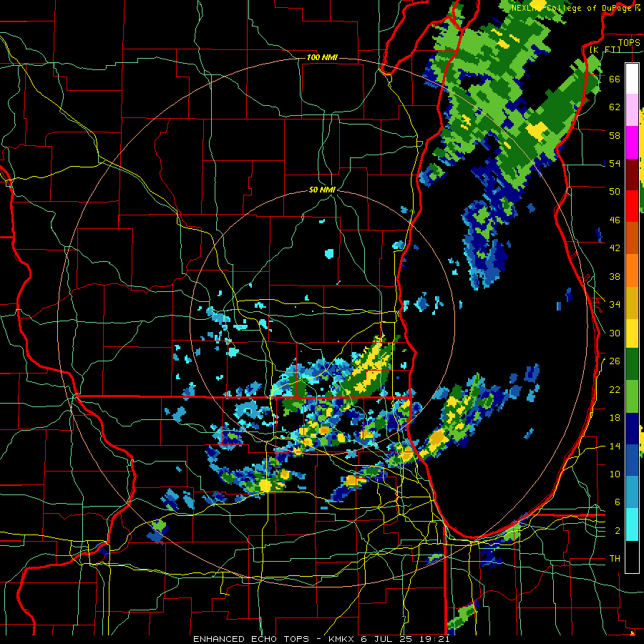Click the dark green swatch in the legend
The width and height of the screenshot is (644, 644).
click(x=632, y=364)
